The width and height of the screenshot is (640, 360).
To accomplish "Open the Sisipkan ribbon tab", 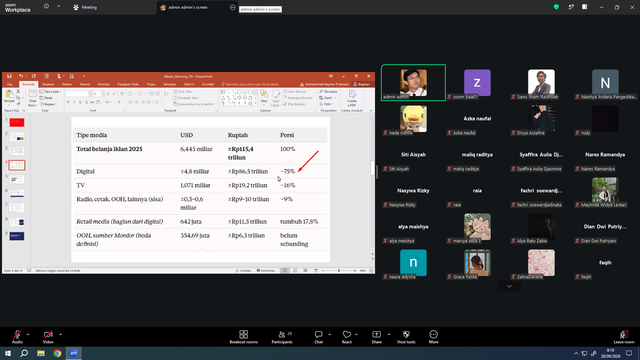I will pos(48,84).
